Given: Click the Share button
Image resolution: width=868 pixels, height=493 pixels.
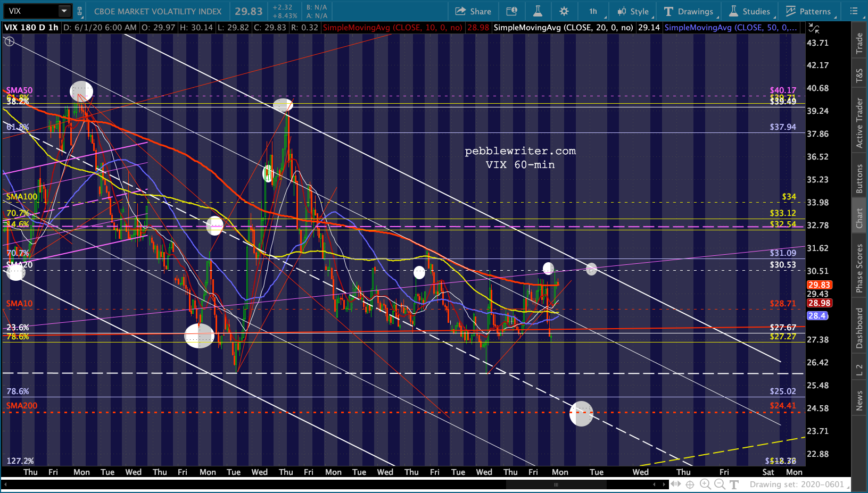Looking at the screenshot, I should (473, 11).
